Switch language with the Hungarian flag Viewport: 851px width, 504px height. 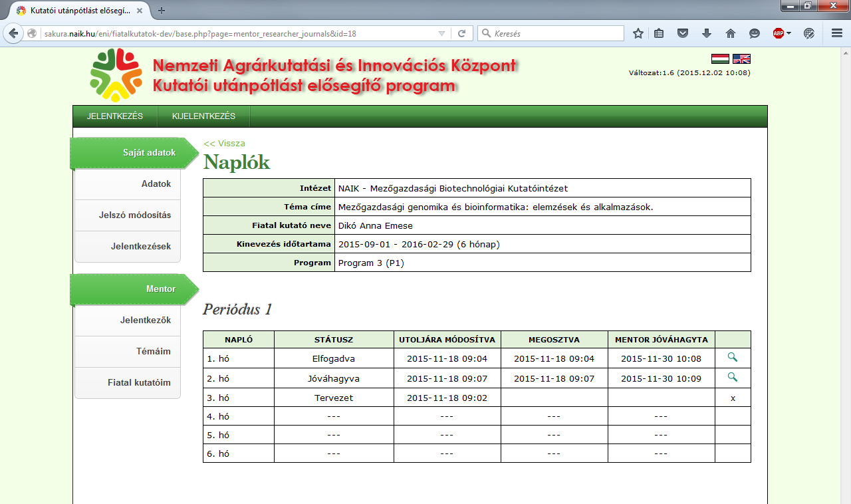pos(720,59)
